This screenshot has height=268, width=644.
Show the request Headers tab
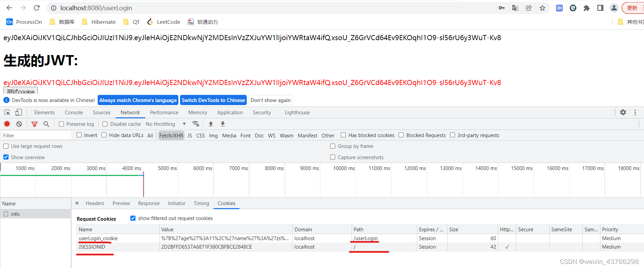tap(95, 203)
